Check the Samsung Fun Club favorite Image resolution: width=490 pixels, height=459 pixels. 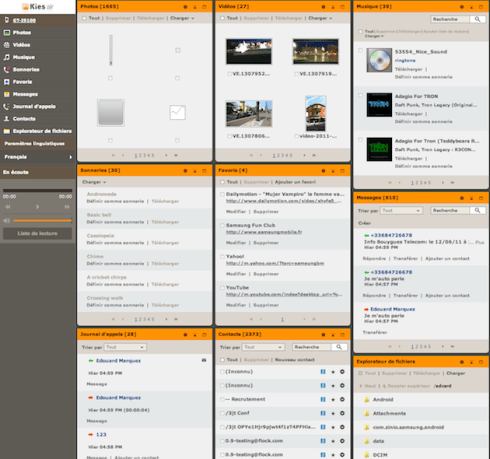(222, 225)
